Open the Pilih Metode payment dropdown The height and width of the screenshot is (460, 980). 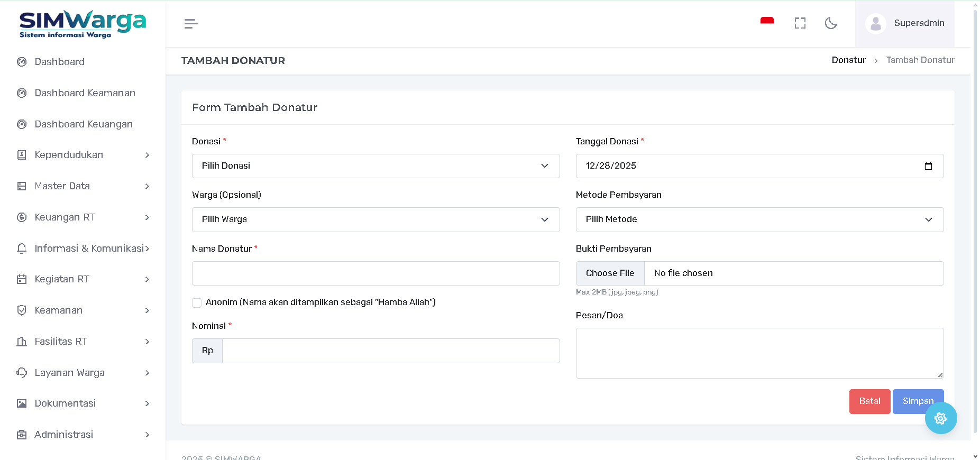(759, 219)
